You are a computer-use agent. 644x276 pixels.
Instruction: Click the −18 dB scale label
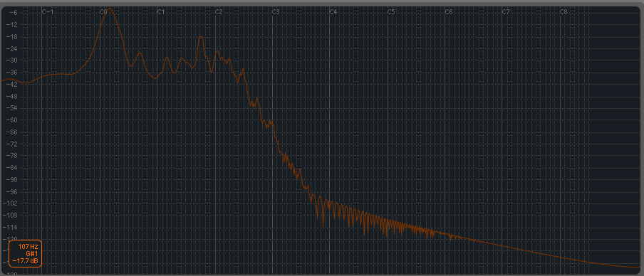11,36
